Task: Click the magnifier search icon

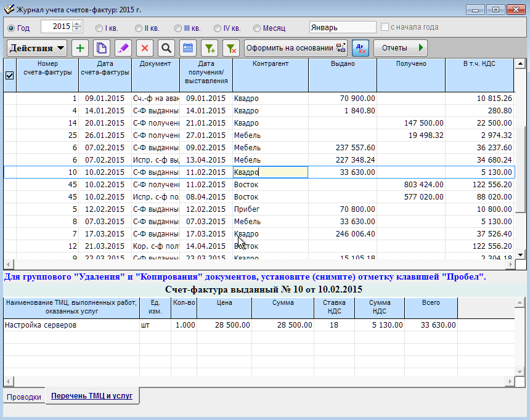Action: click(166, 48)
